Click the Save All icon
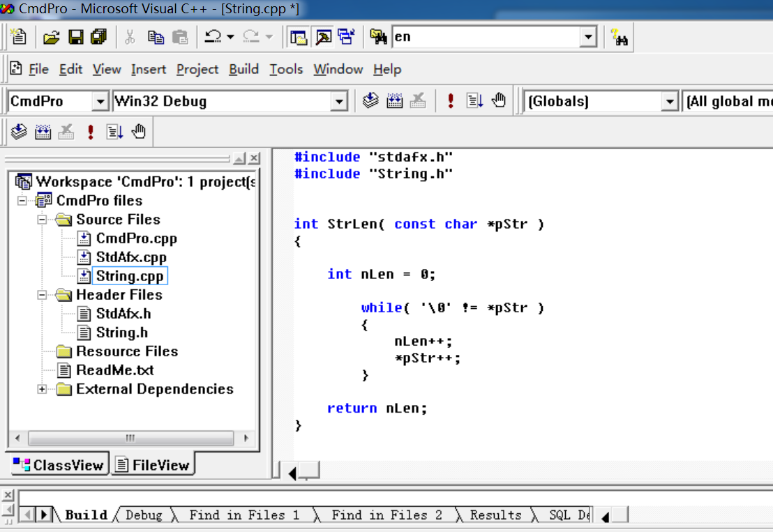The width and height of the screenshot is (773, 532). click(x=99, y=37)
